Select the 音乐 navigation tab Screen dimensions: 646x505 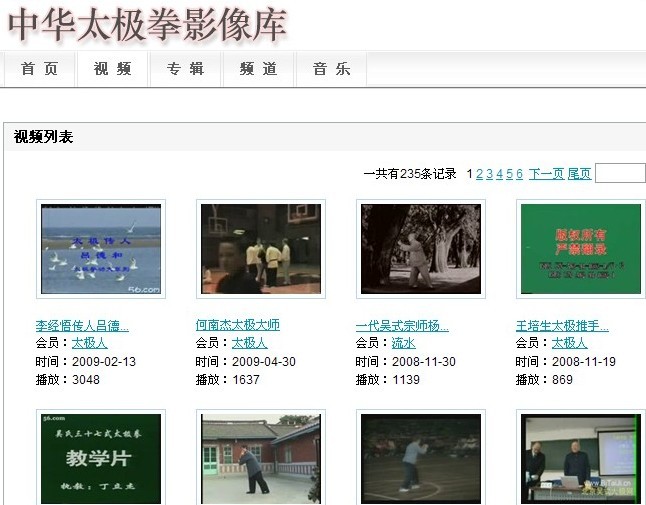tap(331, 69)
